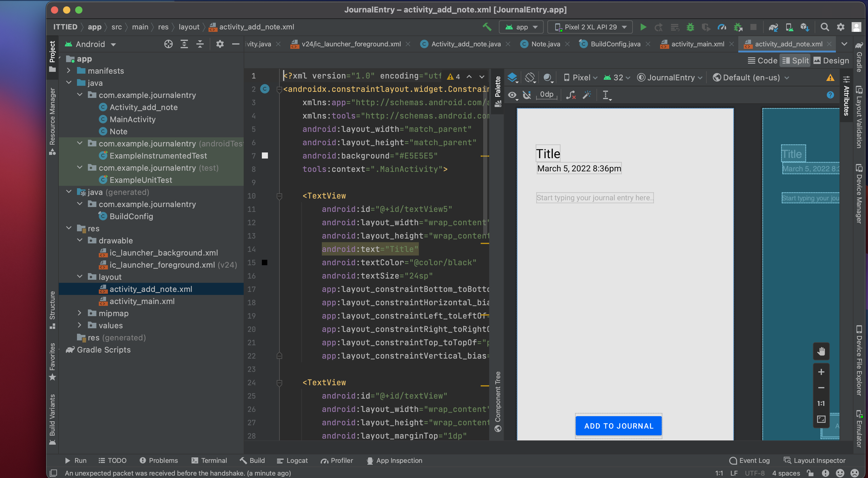Open the activity_main.xml editor tab

tap(697, 44)
